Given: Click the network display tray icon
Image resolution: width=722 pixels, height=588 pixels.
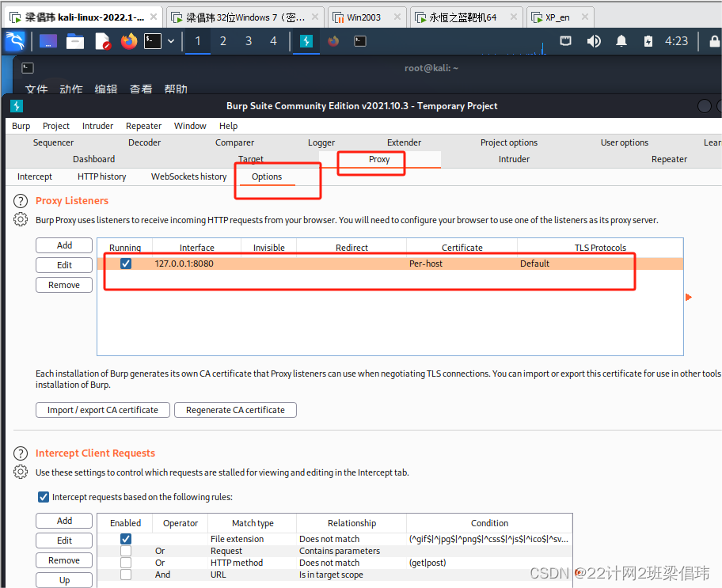Looking at the screenshot, I should 566,41.
